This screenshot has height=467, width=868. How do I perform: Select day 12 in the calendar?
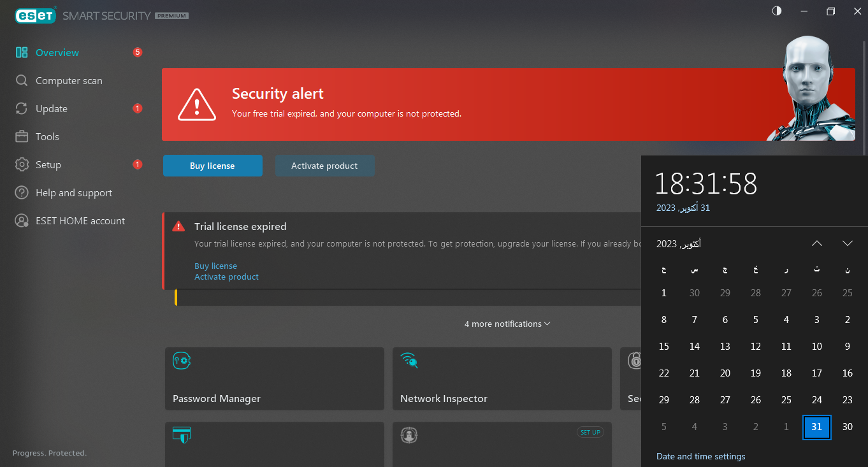click(756, 347)
